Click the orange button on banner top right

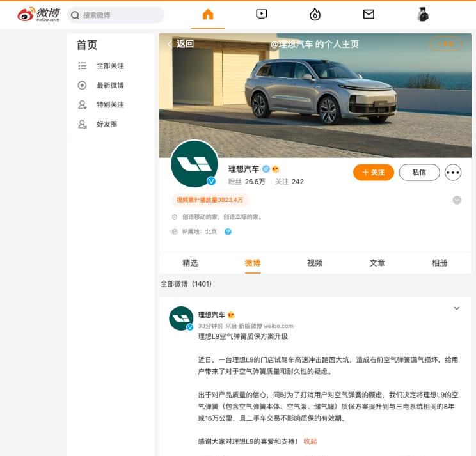(x=446, y=44)
